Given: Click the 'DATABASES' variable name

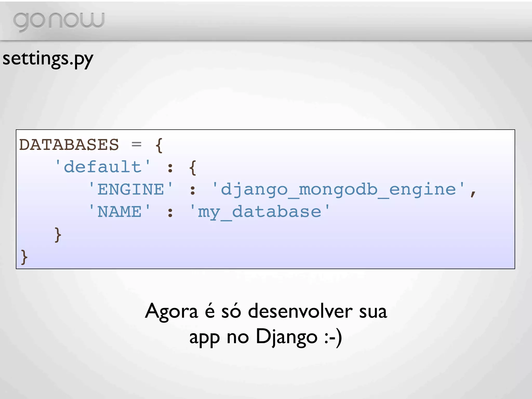Looking at the screenshot, I should click(69, 145).
